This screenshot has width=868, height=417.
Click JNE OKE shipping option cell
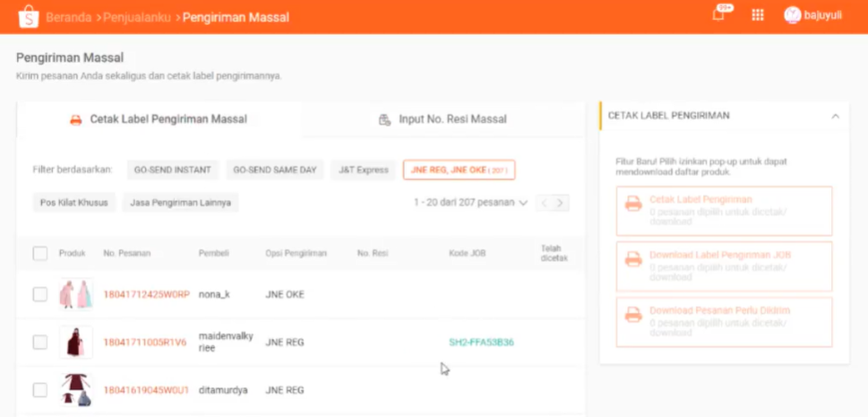(x=285, y=294)
